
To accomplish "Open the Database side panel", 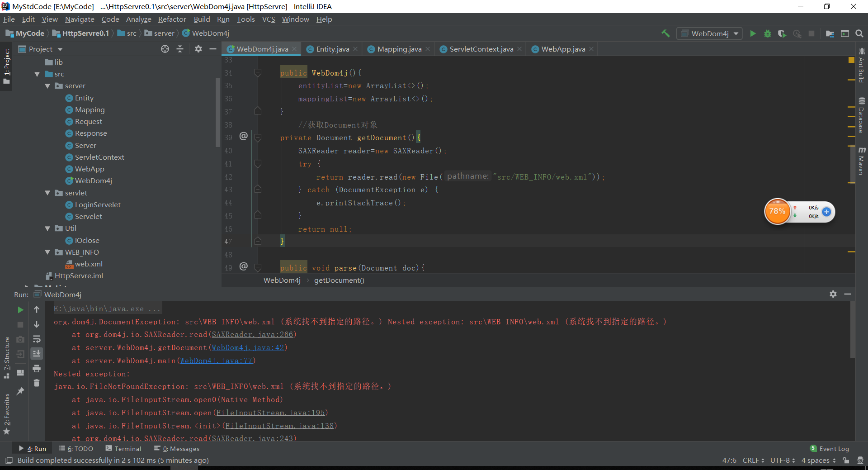I will (861, 115).
